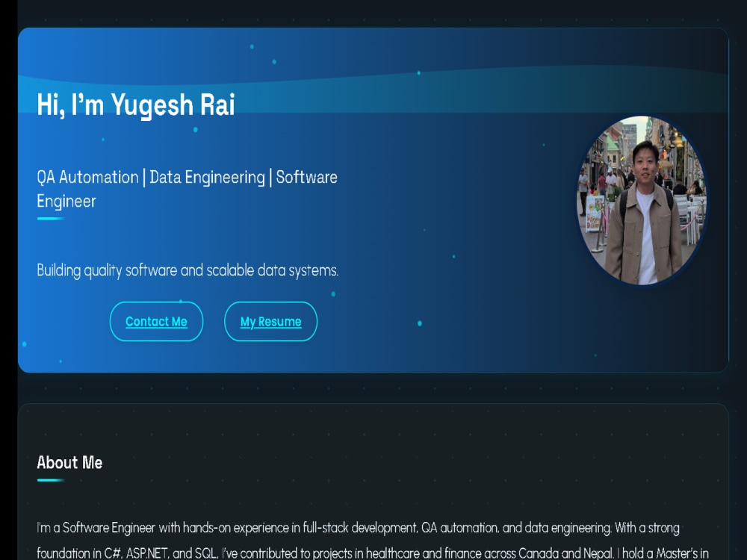Select the heading "Hi, I'm Yugesh Rai"
Viewport: 747px width, 560px height.
point(136,105)
